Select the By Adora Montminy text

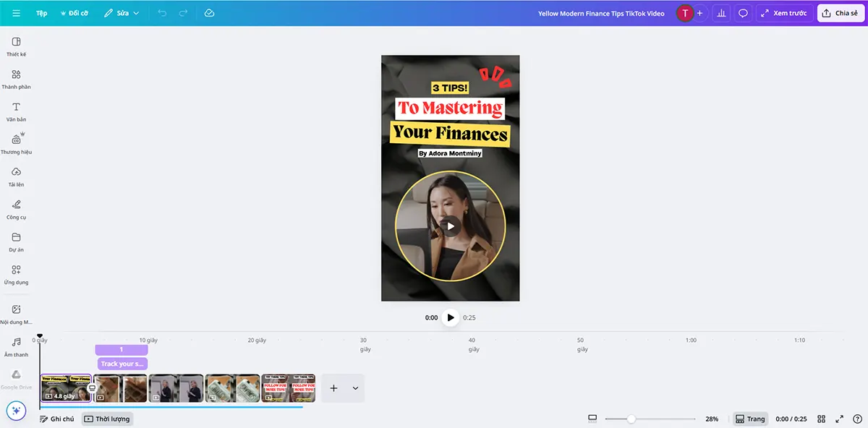tap(450, 153)
